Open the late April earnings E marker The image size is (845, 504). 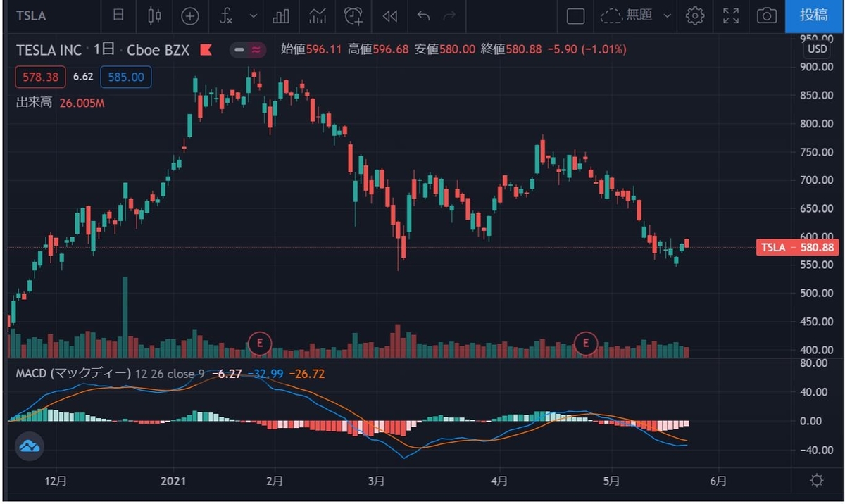pos(585,344)
